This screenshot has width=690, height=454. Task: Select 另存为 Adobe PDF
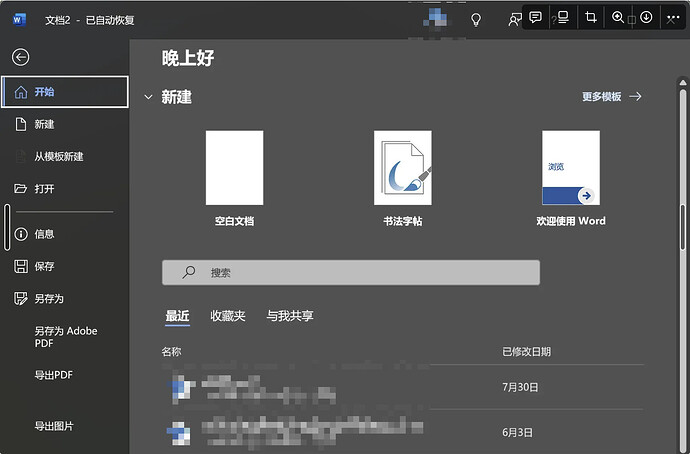(x=65, y=337)
